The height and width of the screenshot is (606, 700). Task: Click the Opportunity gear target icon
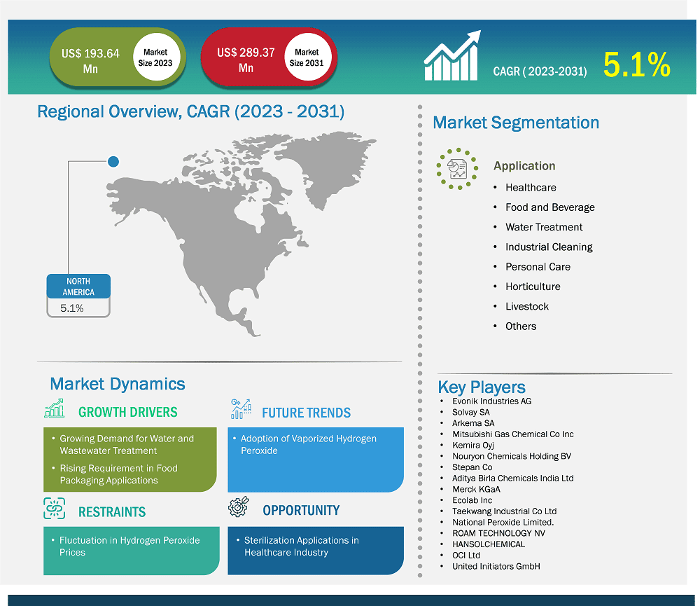240,507
